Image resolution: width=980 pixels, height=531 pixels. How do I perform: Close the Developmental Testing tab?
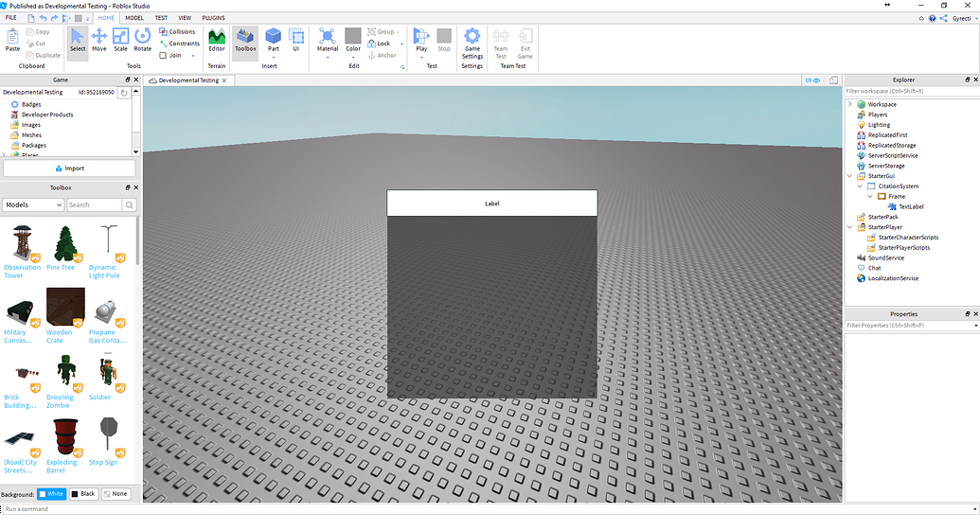click(x=224, y=80)
